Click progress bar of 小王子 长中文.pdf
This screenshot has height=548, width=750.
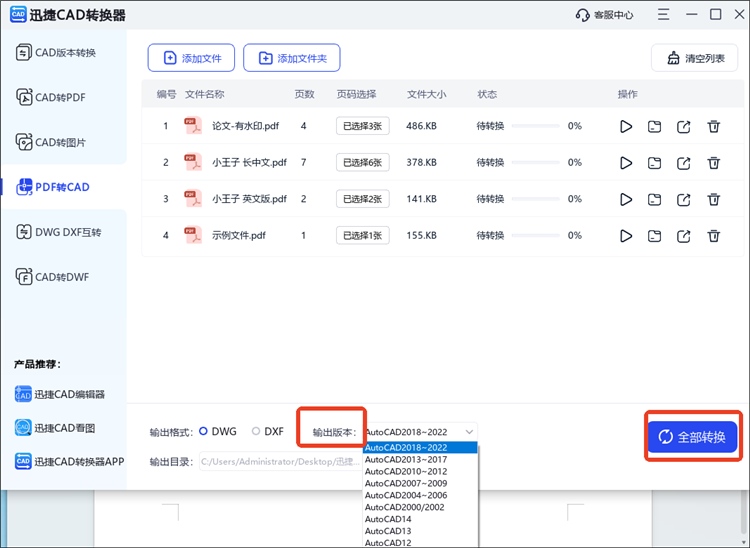[529, 163]
